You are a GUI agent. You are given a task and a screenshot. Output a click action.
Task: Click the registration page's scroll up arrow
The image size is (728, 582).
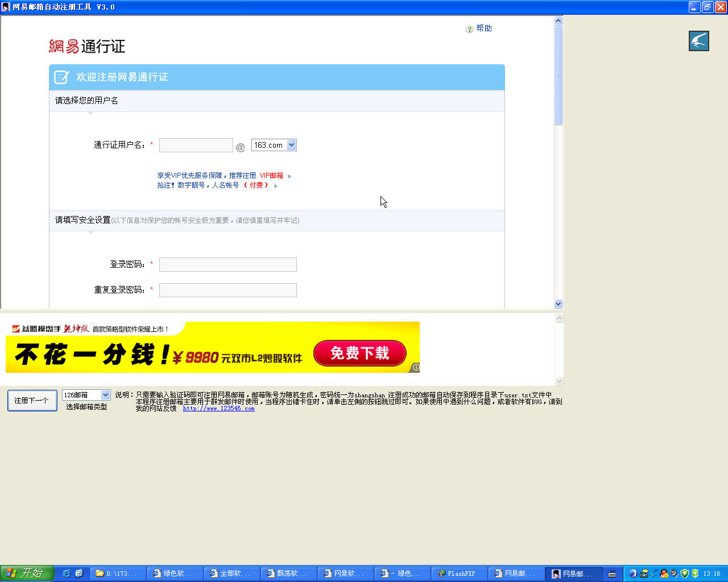(559, 21)
